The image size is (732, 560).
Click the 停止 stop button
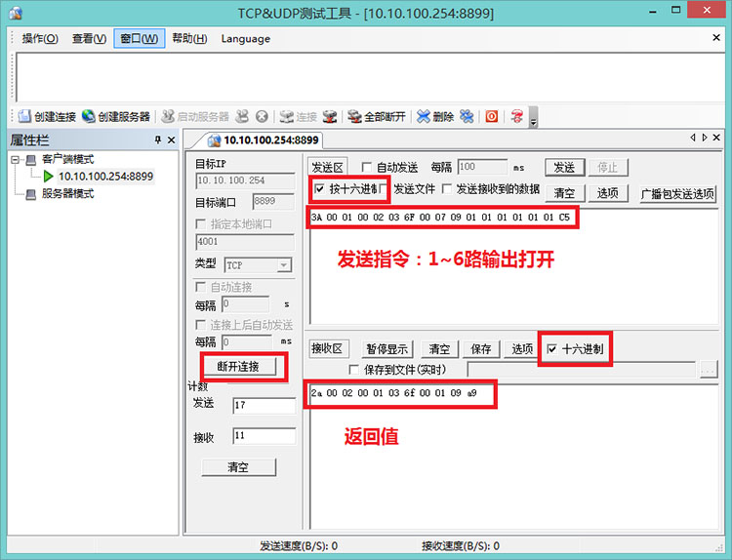click(608, 167)
